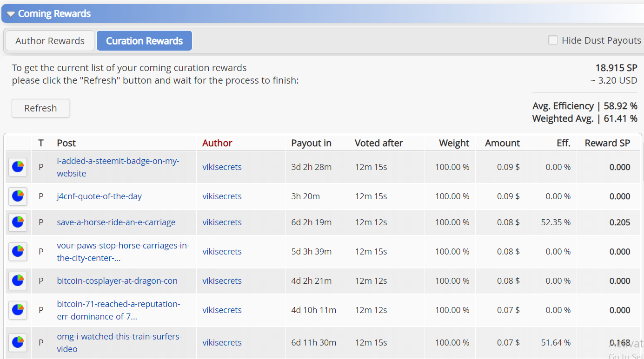Click the Payout in column header
The image size is (644, 359).
pos(311,143)
